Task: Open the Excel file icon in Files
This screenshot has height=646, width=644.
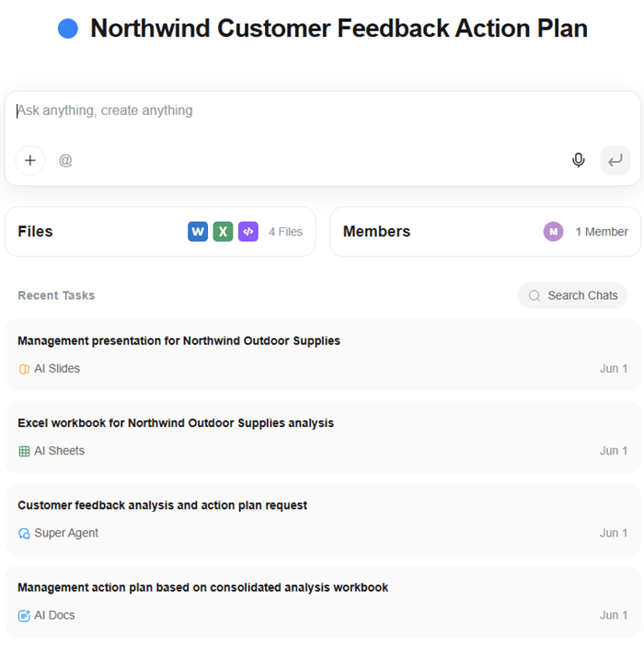Action: point(223,232)
